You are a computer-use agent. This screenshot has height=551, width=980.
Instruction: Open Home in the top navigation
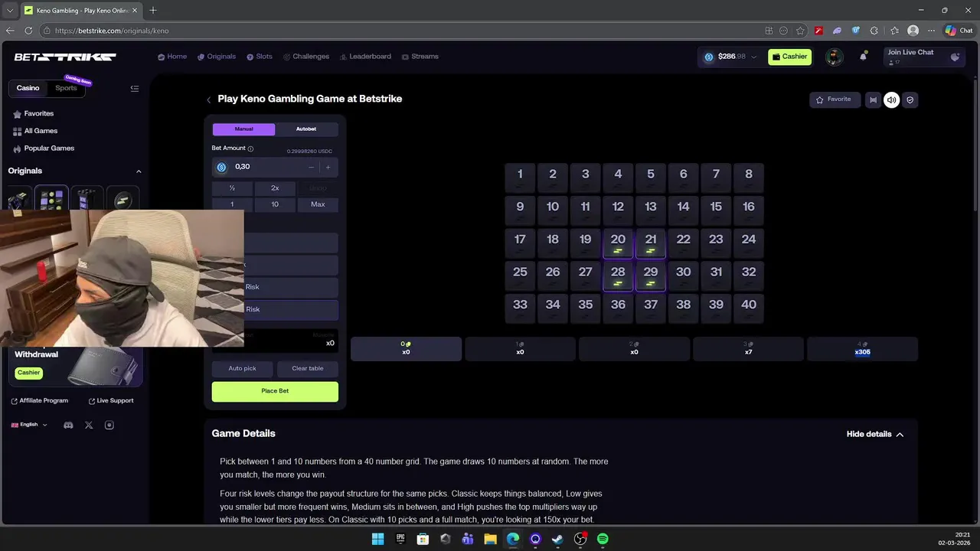click(172, 57)
